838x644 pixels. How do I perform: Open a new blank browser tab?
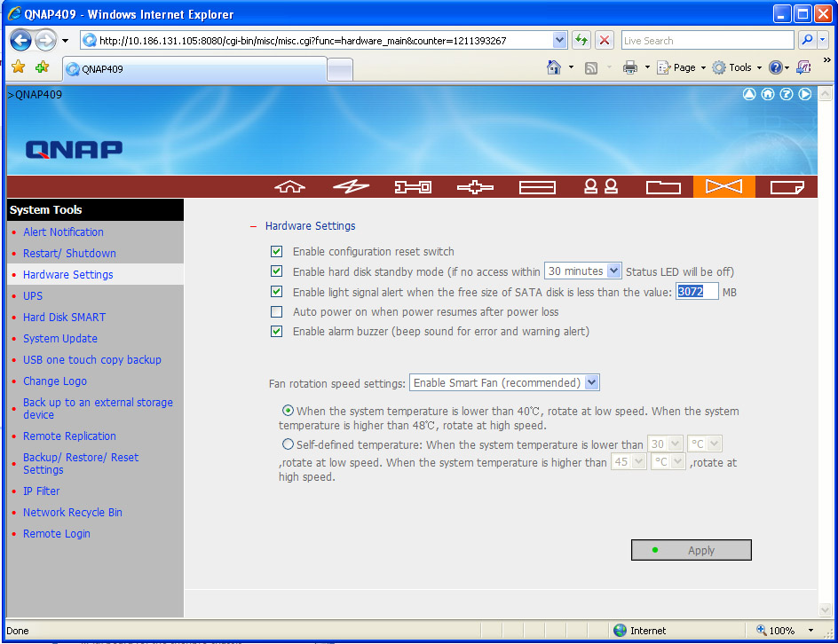(340, 69)
